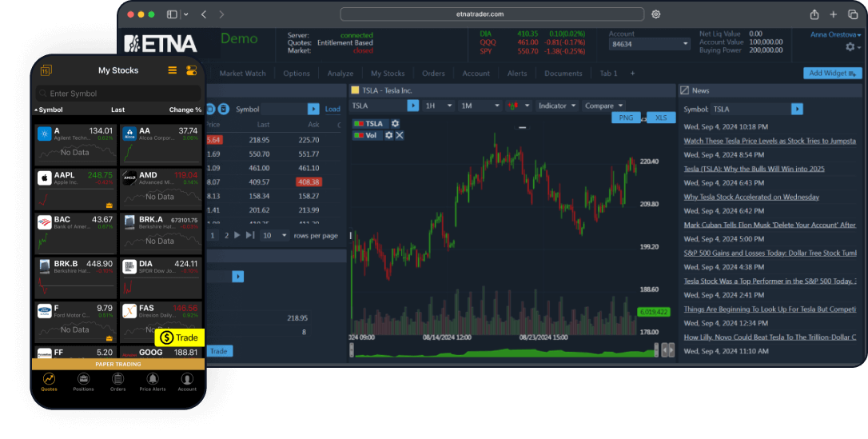Focus the Enter Symbol search field
The height and width of the screenshot is (439, 868).
point(118,94)
